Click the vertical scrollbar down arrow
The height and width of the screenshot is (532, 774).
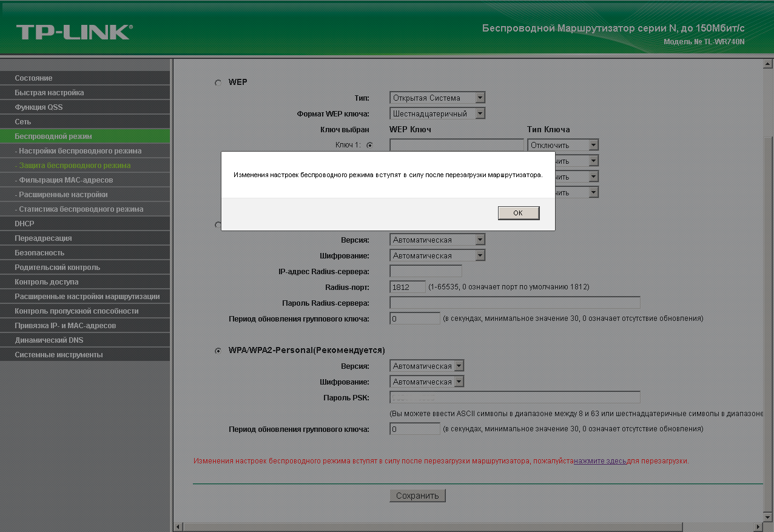click(x=768, y=516)
